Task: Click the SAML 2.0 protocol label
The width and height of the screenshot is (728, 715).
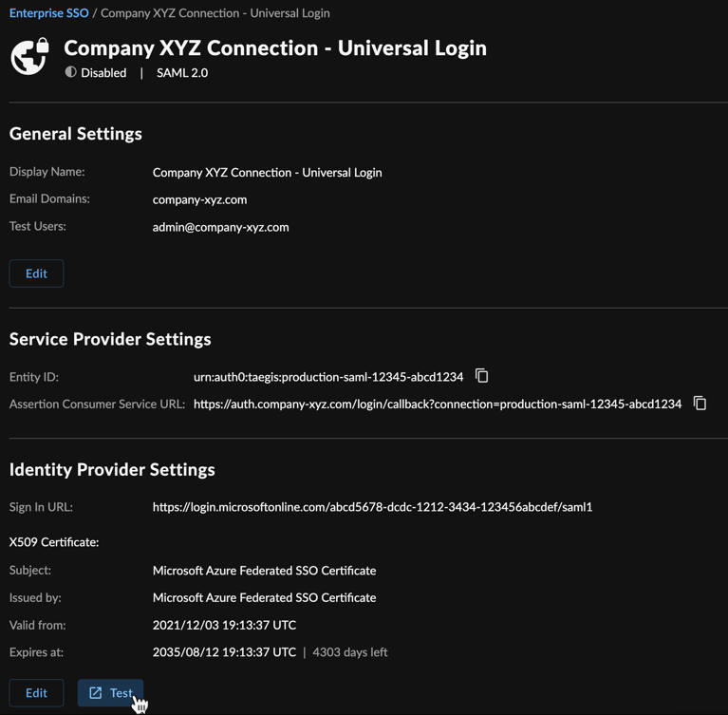Action: (182, 73)
